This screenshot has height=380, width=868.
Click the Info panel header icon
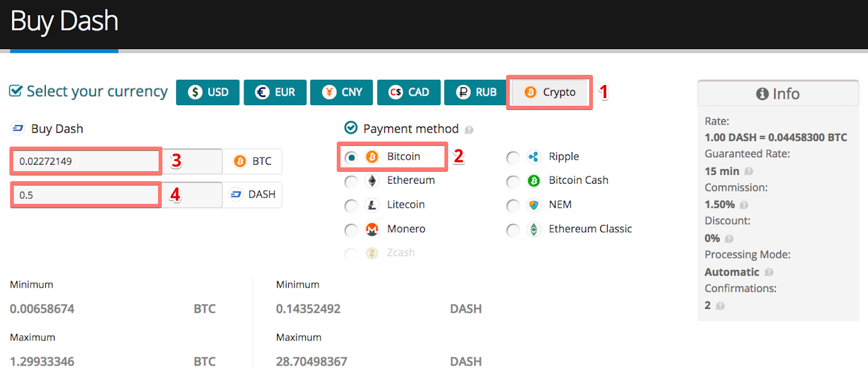pyautogui.click(x=762, y=94)
